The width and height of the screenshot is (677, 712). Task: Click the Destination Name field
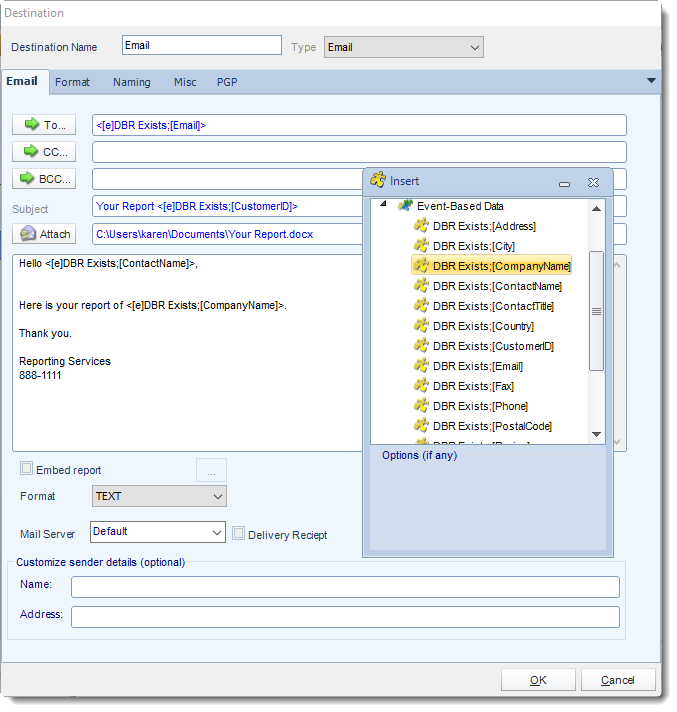[202, 45]
